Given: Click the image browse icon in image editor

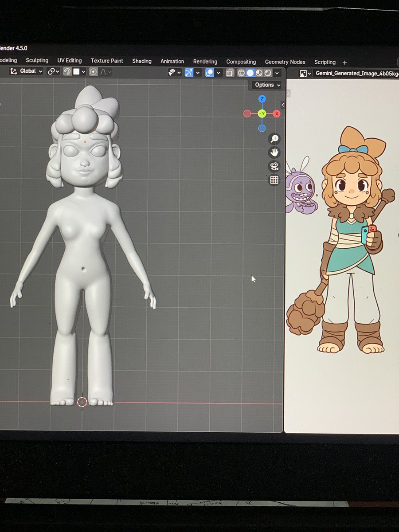Looking at the screenshot, I should tap(303, 73).
